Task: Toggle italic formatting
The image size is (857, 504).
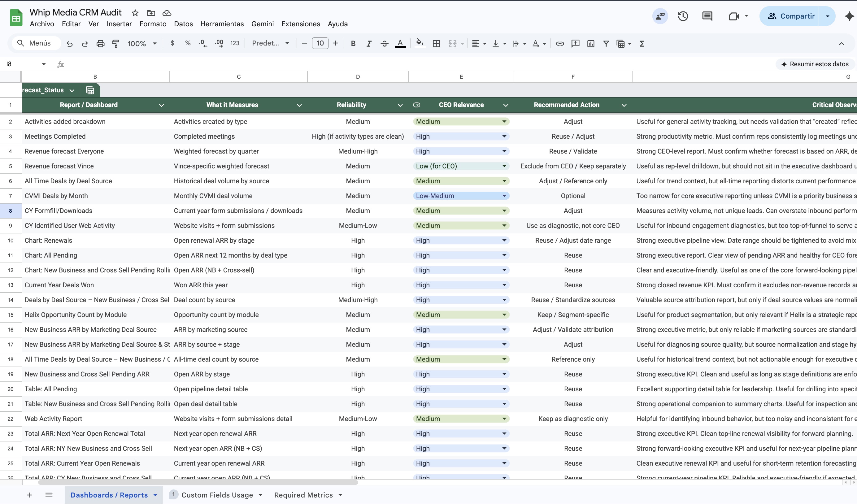Action: click(x=369, y=44)
